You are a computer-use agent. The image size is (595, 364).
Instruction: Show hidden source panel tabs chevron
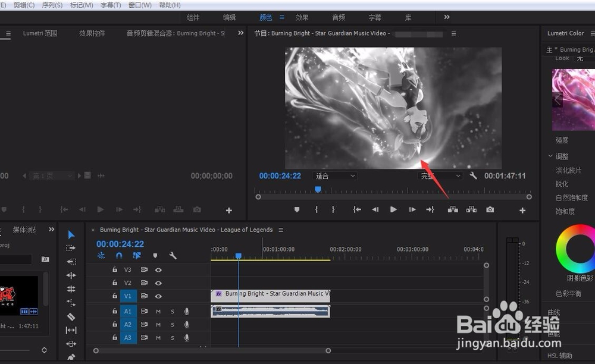click(240, 33)
